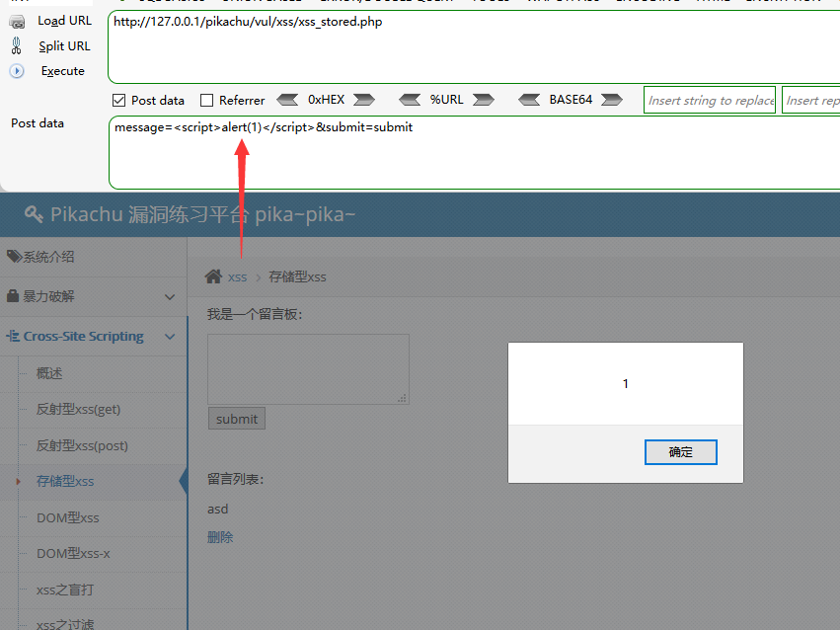
Task: Click the 0xHEX label
Action: click(x=327, y=100)
